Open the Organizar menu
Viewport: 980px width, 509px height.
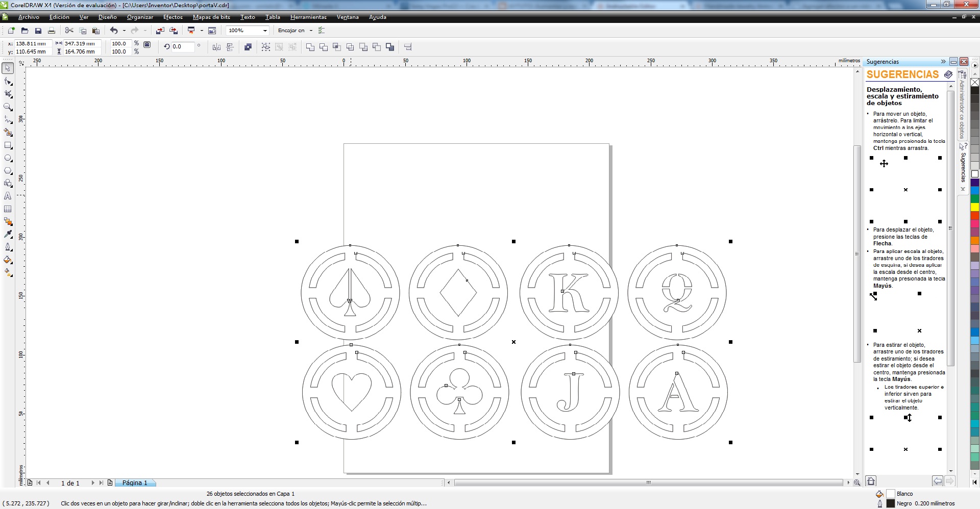(x=140, y=17)
